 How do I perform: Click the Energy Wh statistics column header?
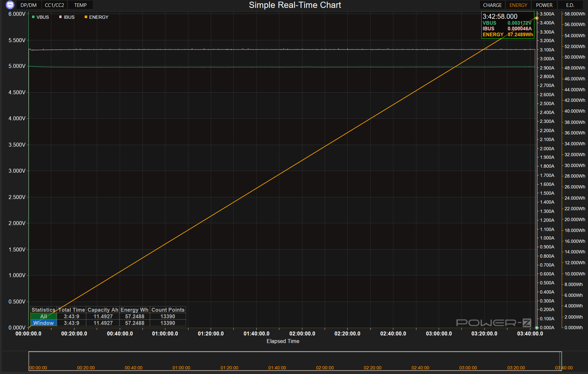click(134, 310)
